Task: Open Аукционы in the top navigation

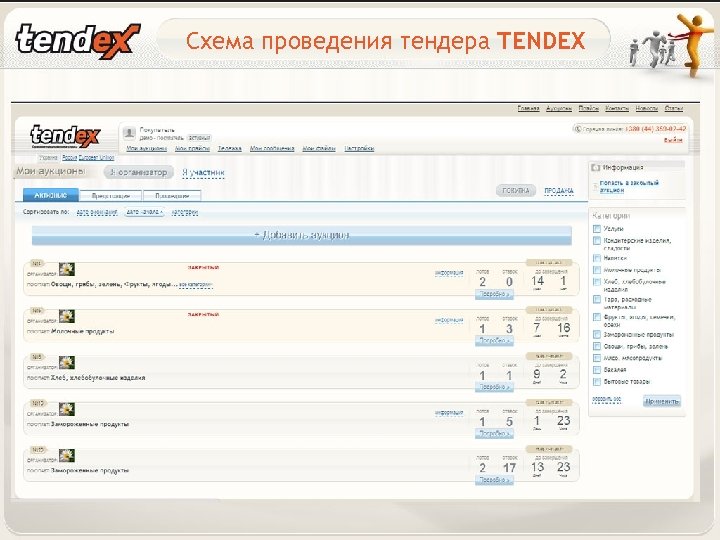Action: pos(559,108)
